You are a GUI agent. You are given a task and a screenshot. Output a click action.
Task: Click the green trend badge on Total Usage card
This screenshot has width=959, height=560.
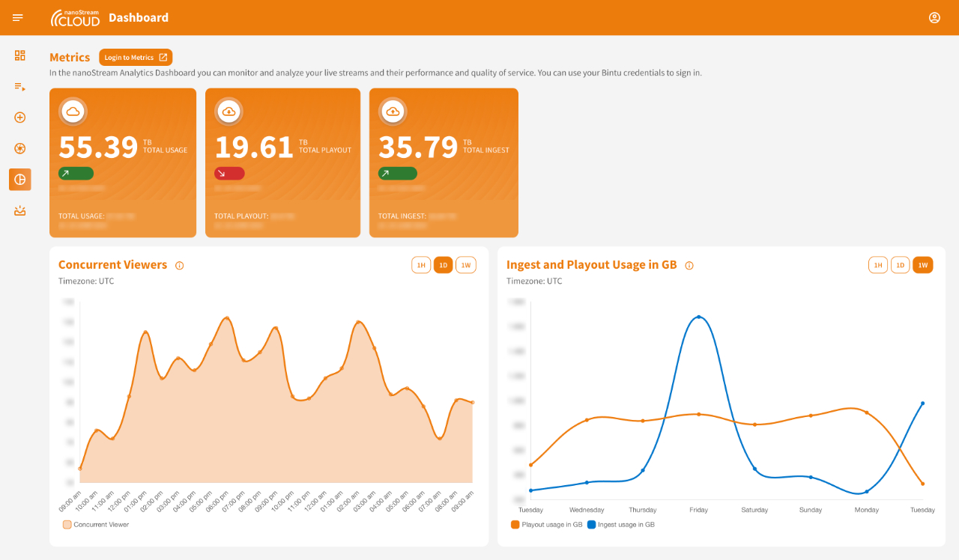76,174
